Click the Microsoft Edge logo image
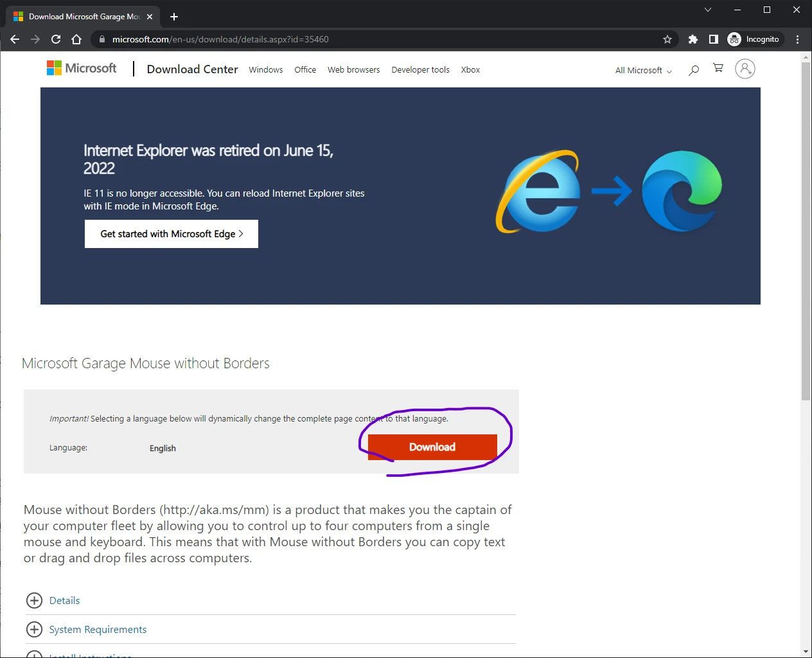The width and height of the screenshot is (812, 658). [x=682, y=191]
